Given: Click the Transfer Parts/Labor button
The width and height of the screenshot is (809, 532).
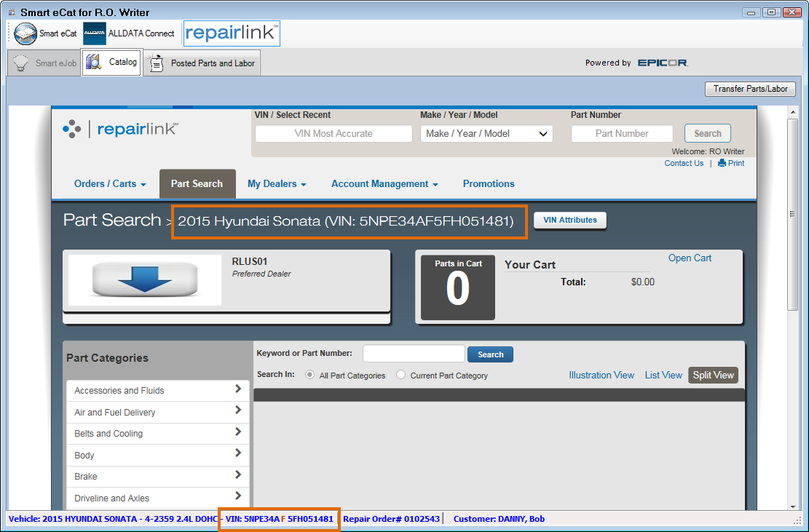Looking at the screenshot, I should 750,89.
